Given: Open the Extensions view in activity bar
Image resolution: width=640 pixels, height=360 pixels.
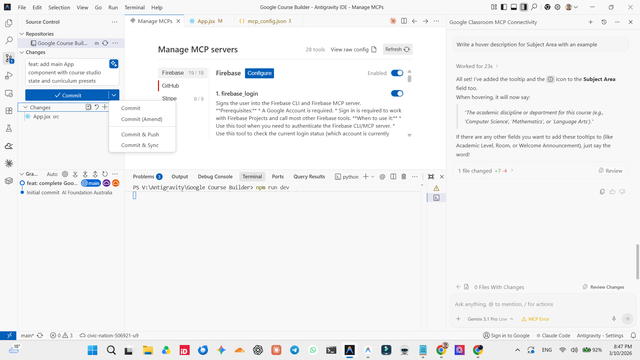Looking at the screenshot, I should pyautogui.click(x=9, y=111).
